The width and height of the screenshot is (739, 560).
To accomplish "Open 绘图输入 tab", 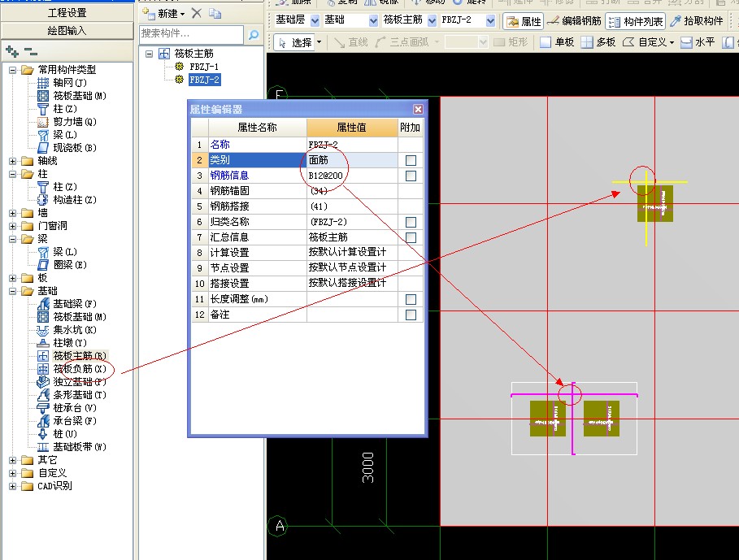I will point(67,31).
